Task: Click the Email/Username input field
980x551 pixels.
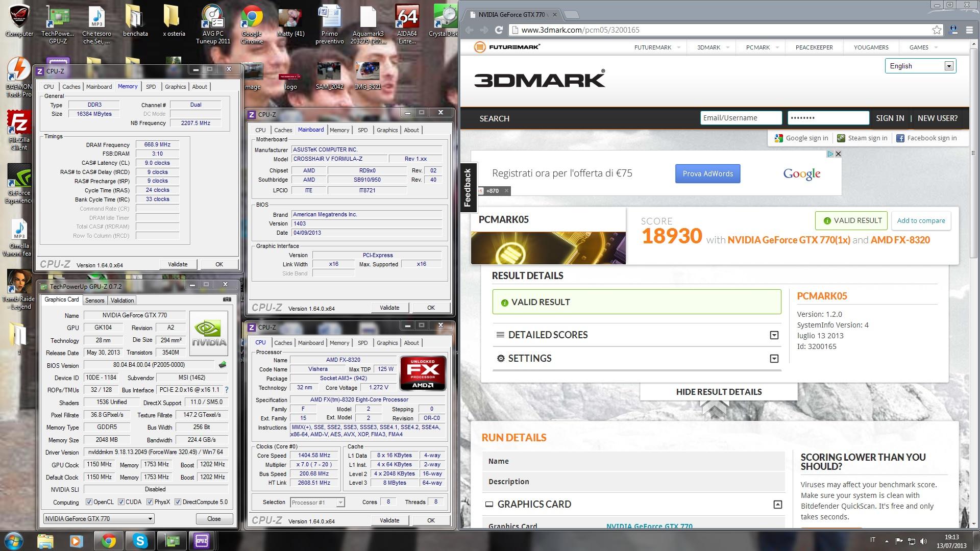Action: click(741, 118)
